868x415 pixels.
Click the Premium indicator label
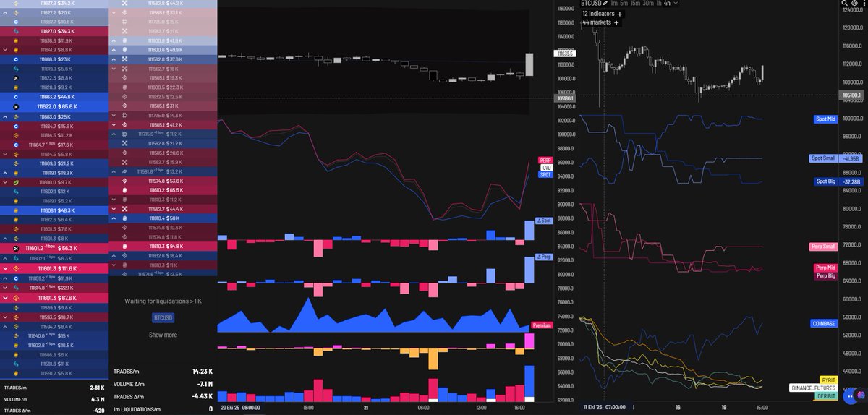(542, 325)
